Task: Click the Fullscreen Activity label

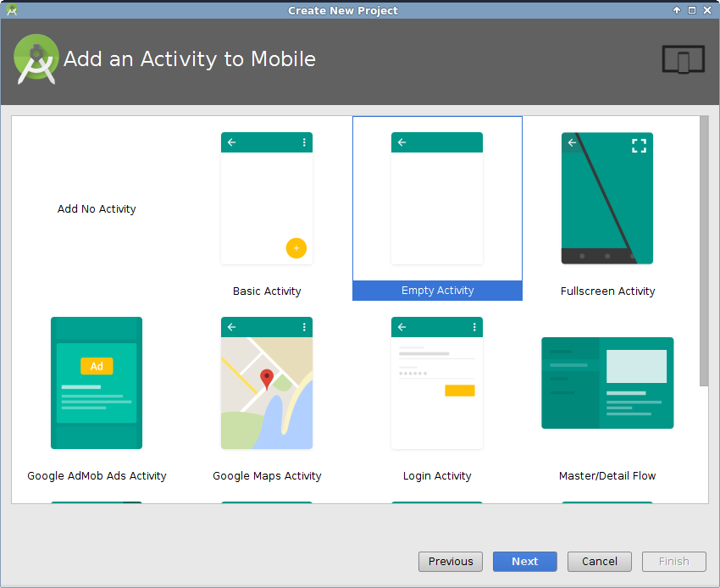Action: pyautogui.click(x=607, y=291)
